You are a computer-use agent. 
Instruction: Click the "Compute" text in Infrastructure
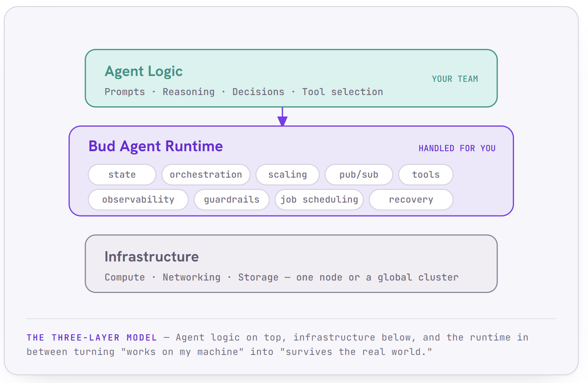[125, 277]
